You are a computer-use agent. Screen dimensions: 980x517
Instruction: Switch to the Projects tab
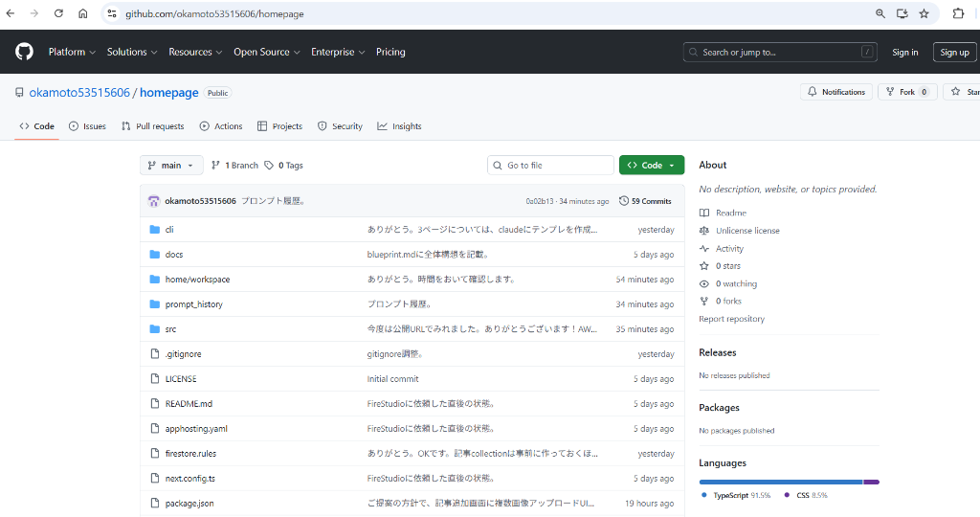pos(280,126)
